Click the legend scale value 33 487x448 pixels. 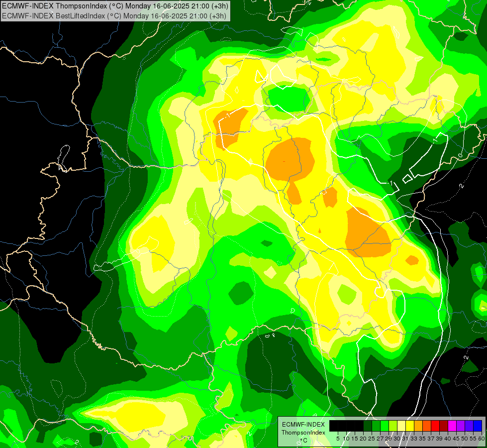click(x=414, y=439)
